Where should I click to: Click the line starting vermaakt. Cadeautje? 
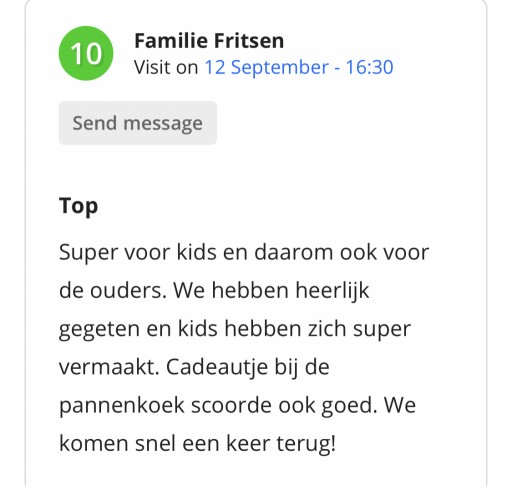(194, 367)
